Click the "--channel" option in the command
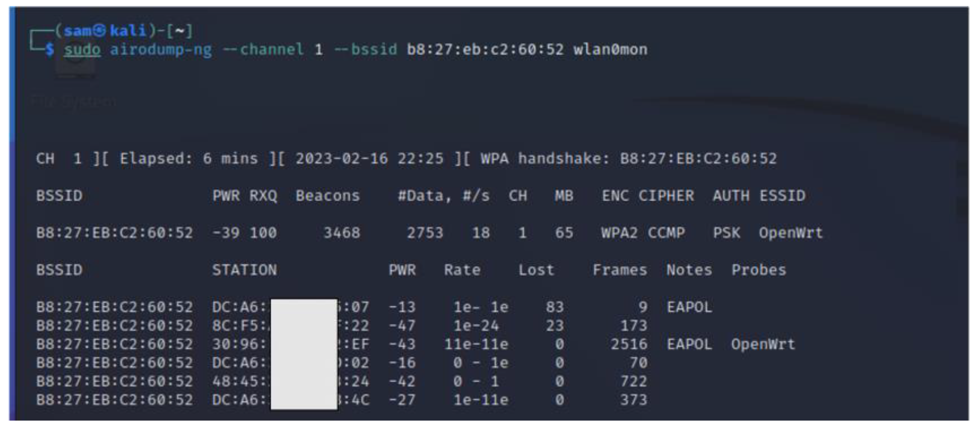 (x=263, y=50)
